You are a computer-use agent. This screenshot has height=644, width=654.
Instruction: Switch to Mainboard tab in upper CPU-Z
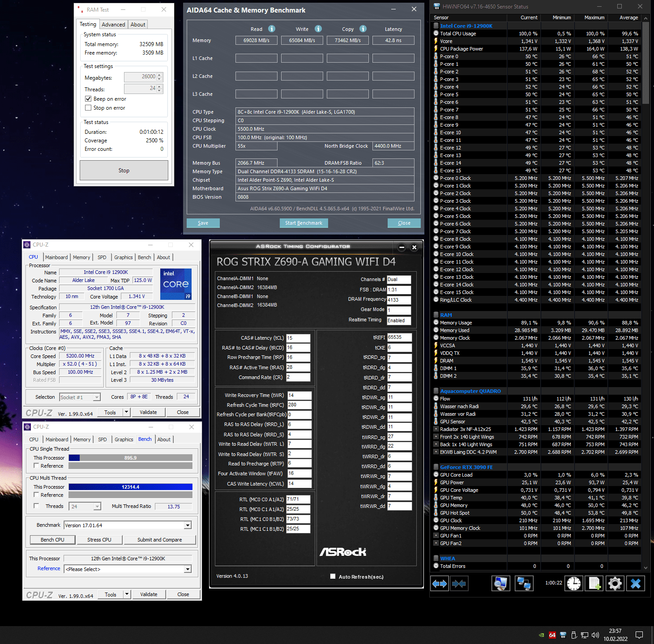[x=56, y=257]
